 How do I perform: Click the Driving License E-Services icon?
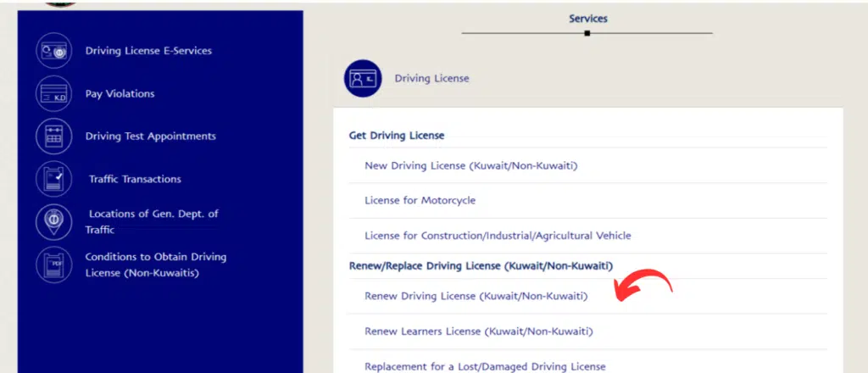coord(53,51)
